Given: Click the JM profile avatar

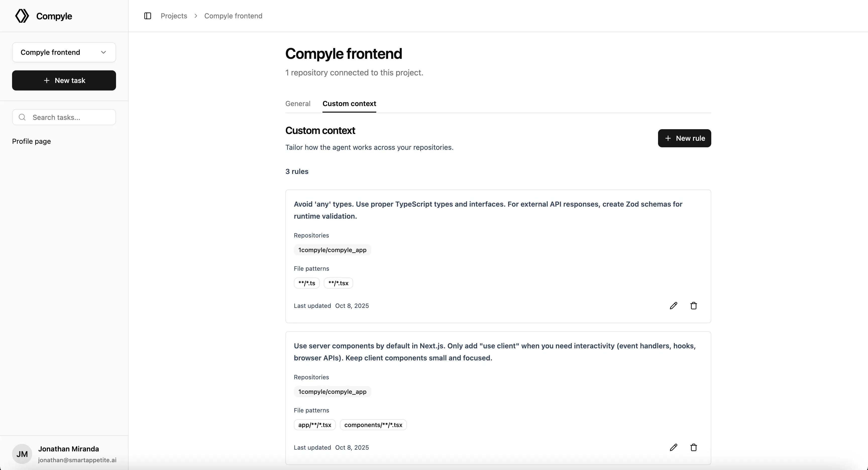Looking at the screenshot, I should pos(22,454).
